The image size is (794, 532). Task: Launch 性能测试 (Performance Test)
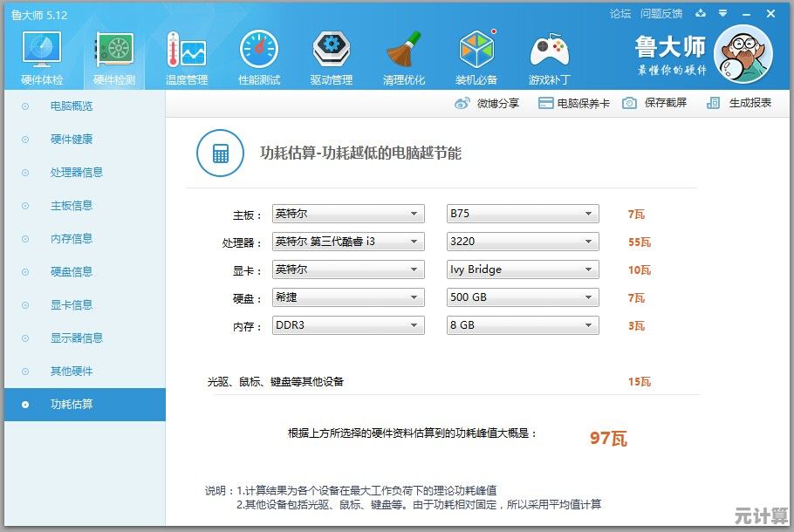258,55
